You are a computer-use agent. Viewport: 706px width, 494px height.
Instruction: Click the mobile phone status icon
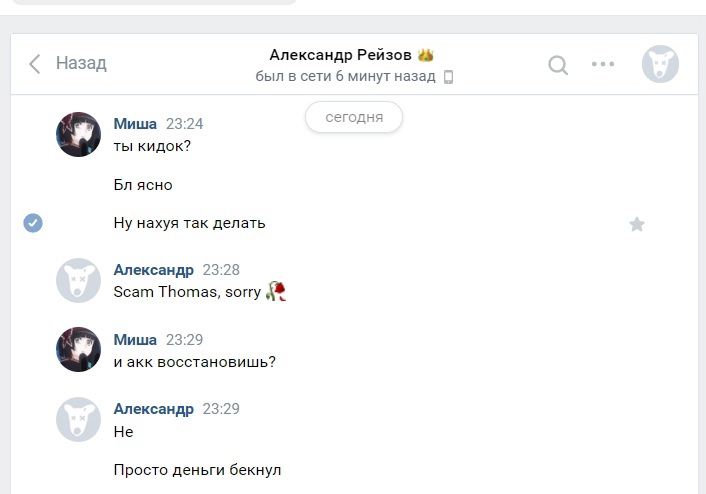click(448, 77)
